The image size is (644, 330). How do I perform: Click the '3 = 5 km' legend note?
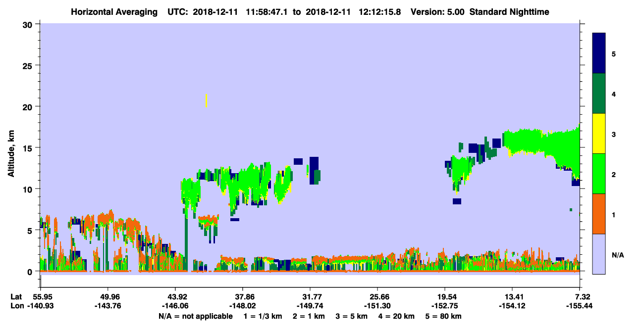(x=352, y=316)
